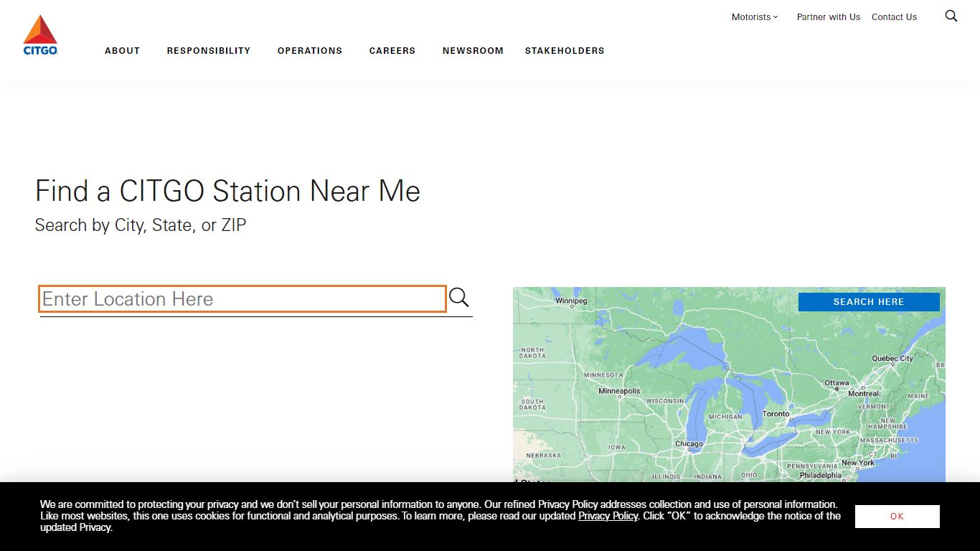Open the CAREERS menu

click(392, 51)
